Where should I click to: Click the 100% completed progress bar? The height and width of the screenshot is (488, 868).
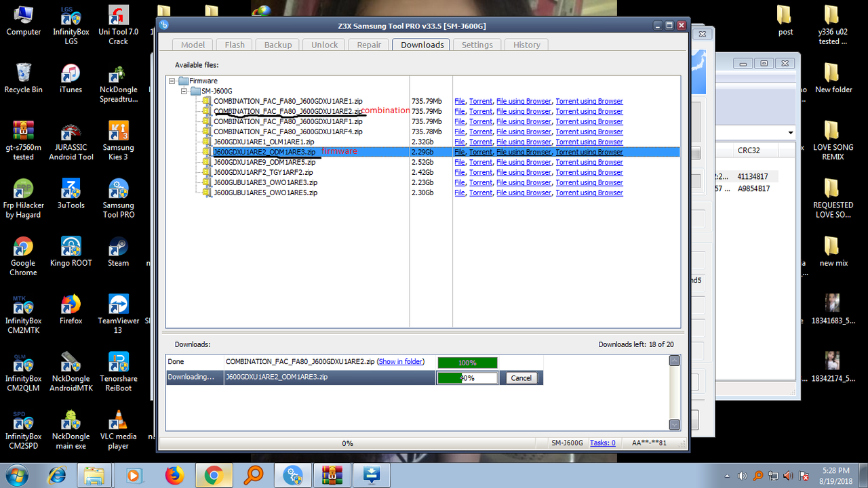point(467,363)
